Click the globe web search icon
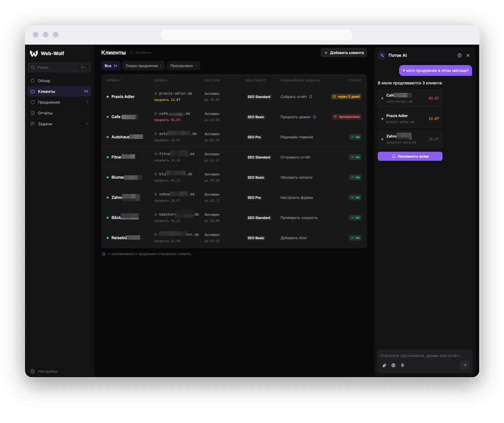The image size is (504, 423). (393, 366)
